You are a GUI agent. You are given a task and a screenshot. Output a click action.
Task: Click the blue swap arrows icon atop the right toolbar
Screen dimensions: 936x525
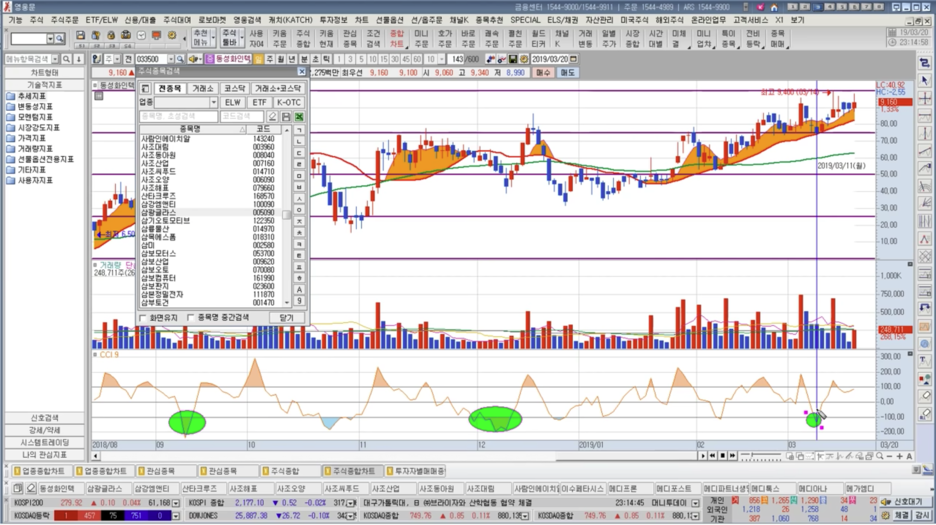[x=925, y=62]
